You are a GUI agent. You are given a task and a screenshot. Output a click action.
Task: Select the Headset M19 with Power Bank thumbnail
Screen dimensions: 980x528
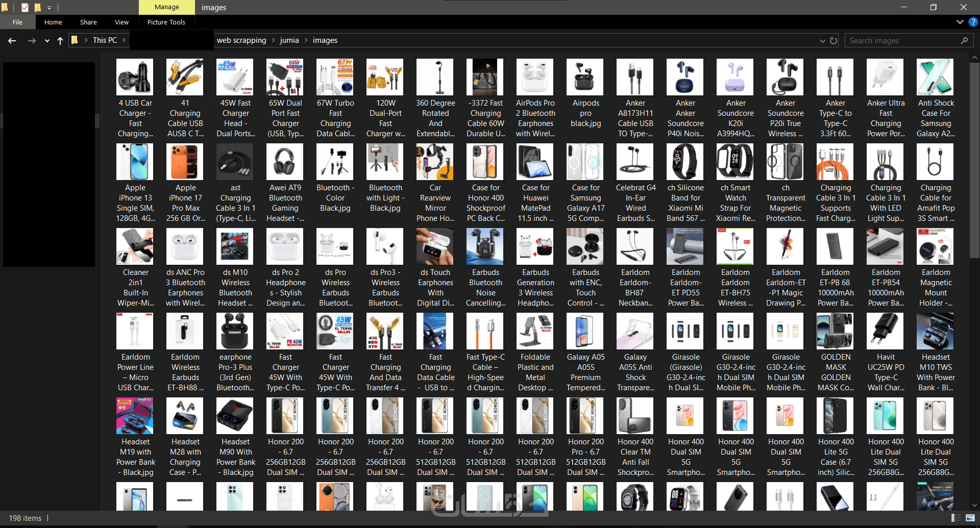coord(135,416)
